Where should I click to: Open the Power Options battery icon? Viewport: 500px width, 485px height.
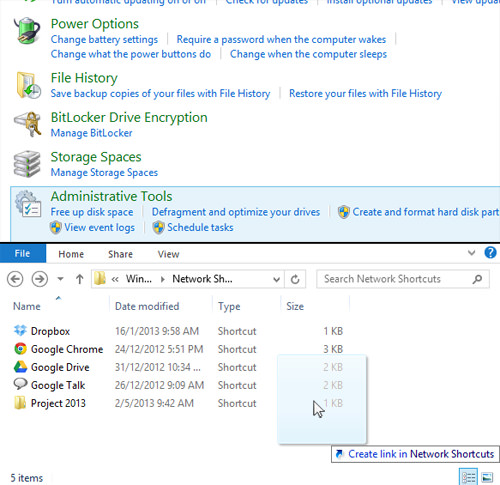point(27,31)
